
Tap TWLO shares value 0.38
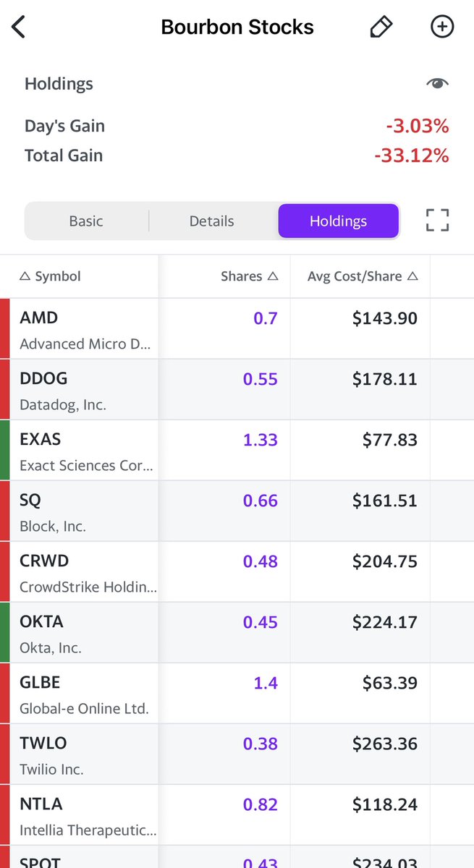tap(261, 744)
